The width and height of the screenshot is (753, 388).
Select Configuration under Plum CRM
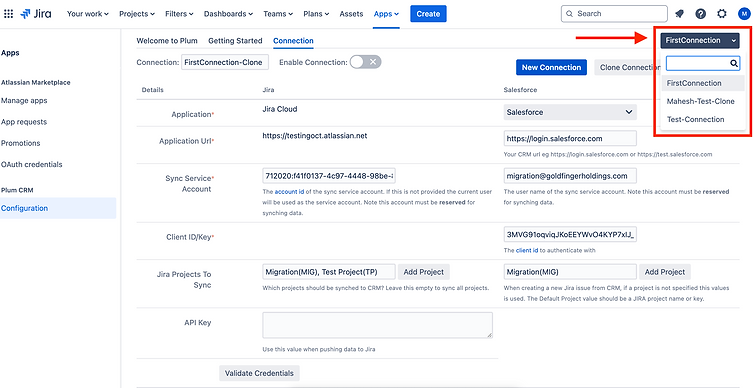pyautogui.click(x=58, y=208)
